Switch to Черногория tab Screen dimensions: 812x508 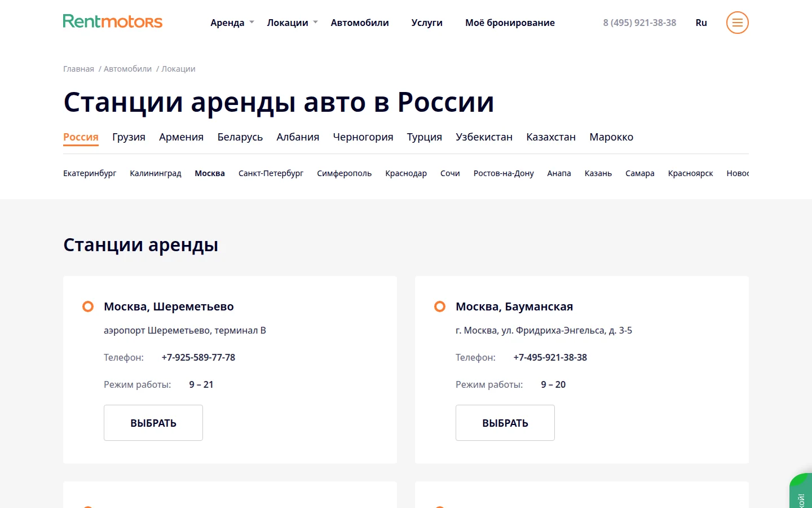click(363, 137)
